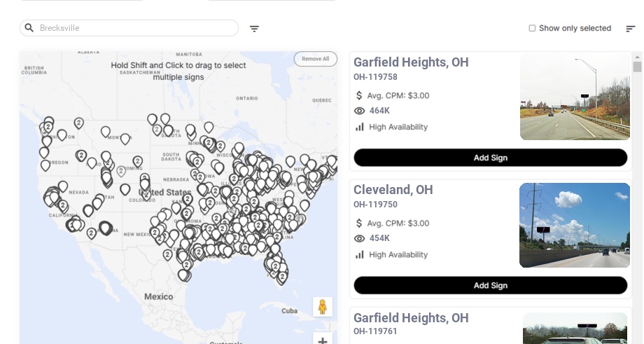Click Remove All on the map
The width and height of the screenshot is (644, 344).
(x=315, y=59)
